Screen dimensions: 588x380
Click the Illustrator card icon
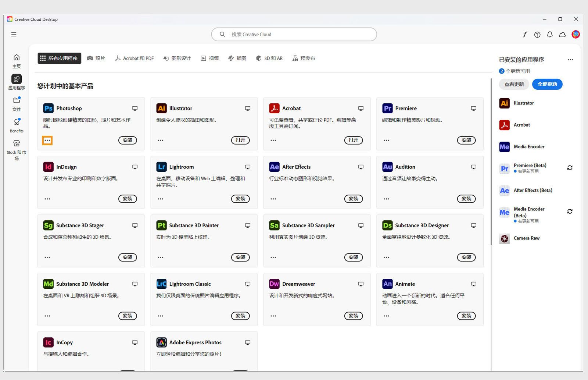[x=161, y=108]
